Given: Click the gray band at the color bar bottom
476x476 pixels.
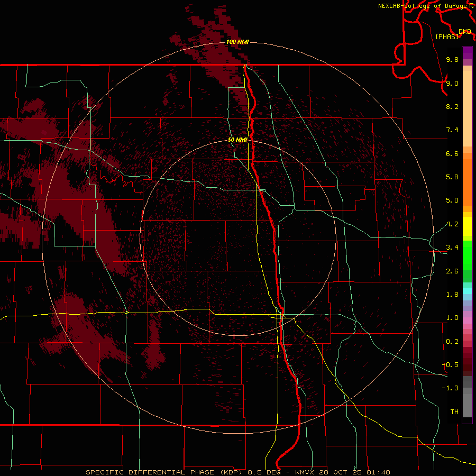Looking at the screenshot, I should (x=467, y=402).
